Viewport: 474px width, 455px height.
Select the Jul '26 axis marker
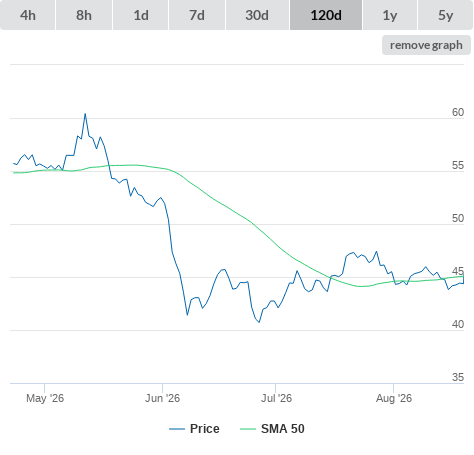click(x=276, y=398)
